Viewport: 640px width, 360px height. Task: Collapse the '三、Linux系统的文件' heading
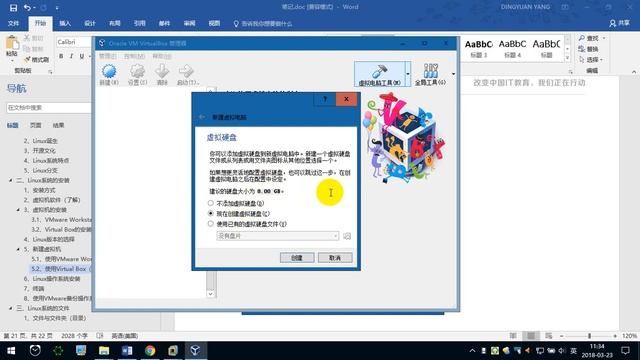pyautogui.click(x=11, y=308)
